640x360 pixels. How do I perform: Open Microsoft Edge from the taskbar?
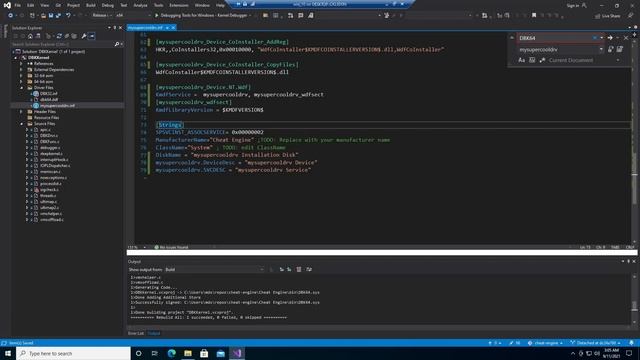(x=171, y=353)
